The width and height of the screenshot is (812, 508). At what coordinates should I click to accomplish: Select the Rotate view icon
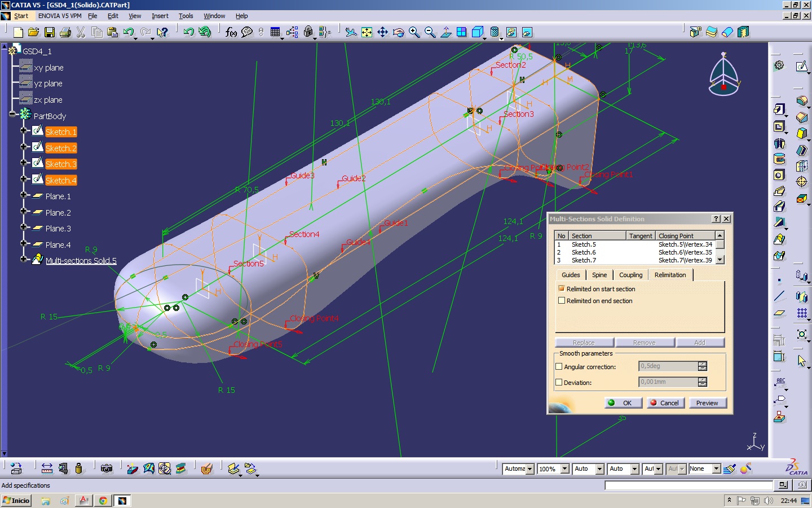398,32
